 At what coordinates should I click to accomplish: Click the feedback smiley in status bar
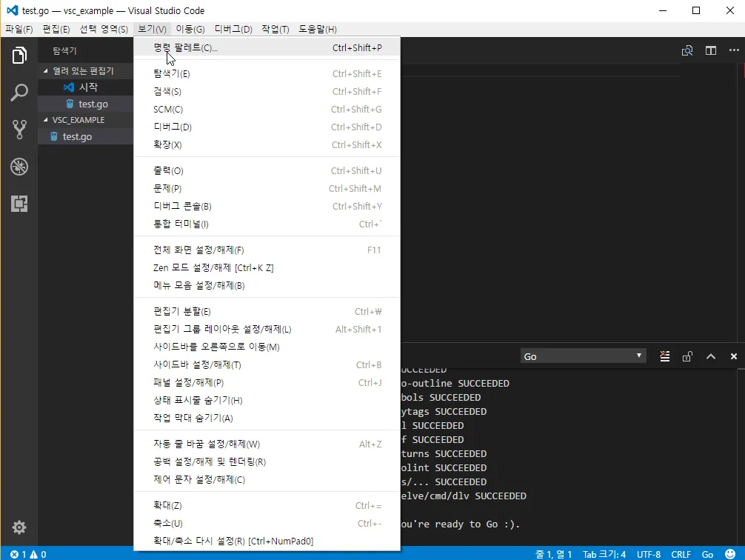730,554
